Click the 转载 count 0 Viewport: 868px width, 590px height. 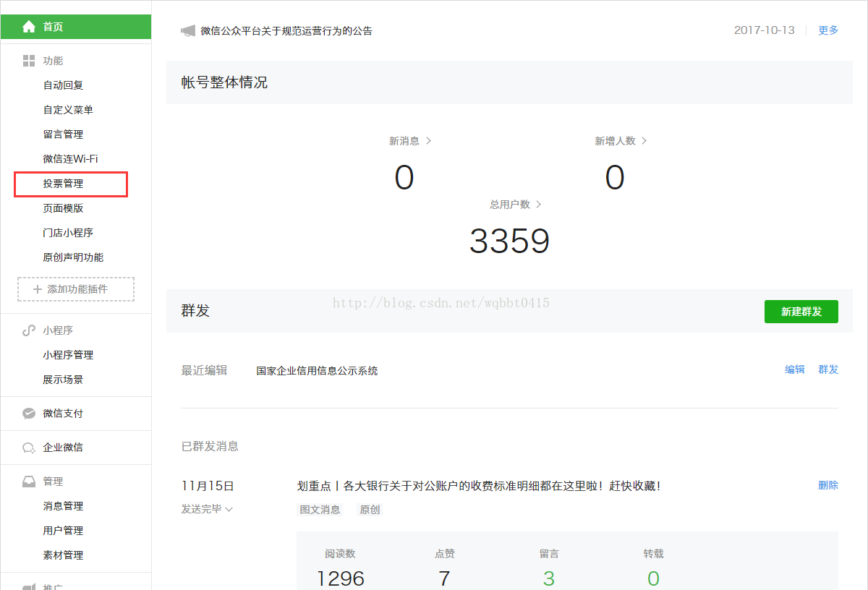(x=653, y=578)
